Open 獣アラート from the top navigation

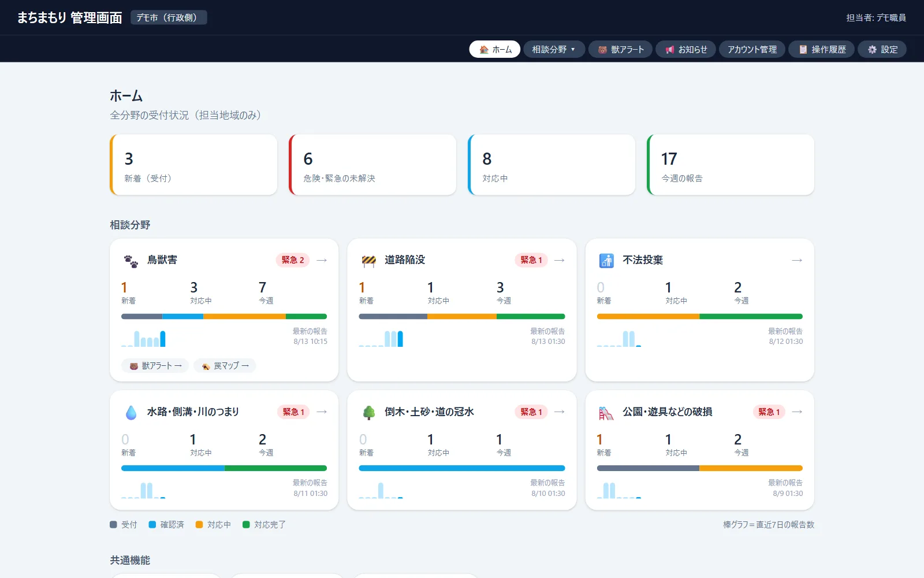click(x=620, y=49)
